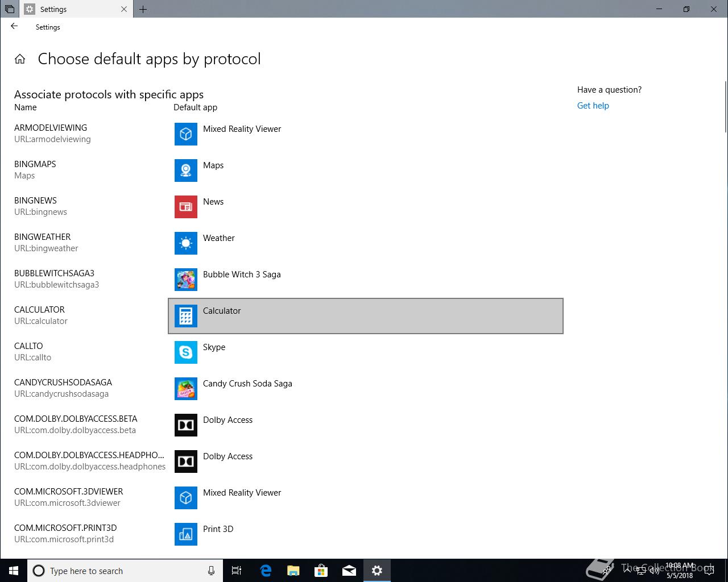Open File Explorer from taskbar
This screenshot has width=728, height=582.
coord(293,571)
